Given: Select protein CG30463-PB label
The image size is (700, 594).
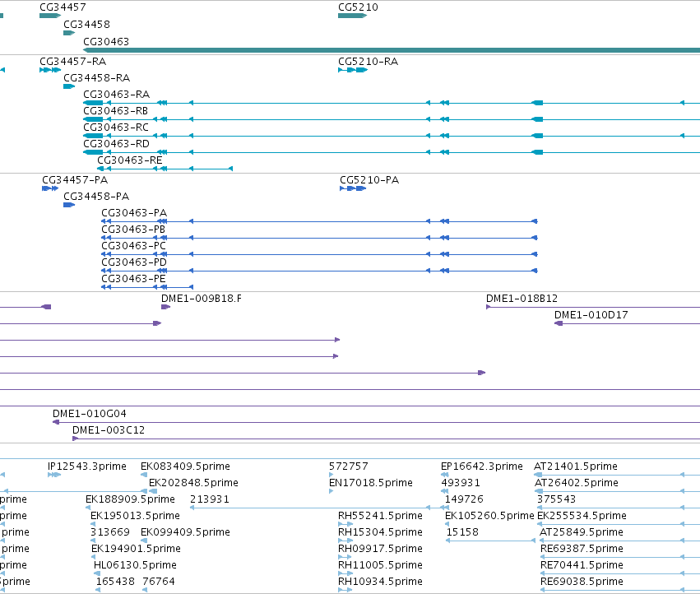Looking at the screenshot, I should pyautogui.click(x=133, y=229).
